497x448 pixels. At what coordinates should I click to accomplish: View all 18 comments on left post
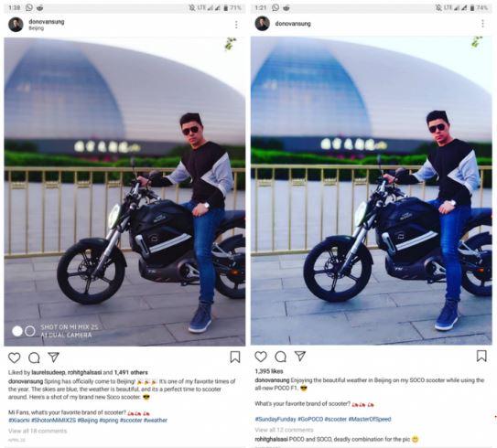[38, 431]
